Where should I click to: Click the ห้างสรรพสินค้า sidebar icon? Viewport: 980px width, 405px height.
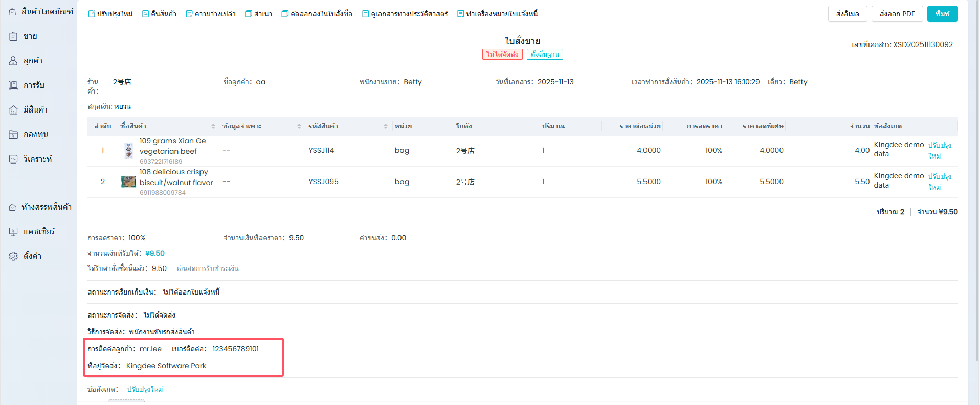(13, 207)
